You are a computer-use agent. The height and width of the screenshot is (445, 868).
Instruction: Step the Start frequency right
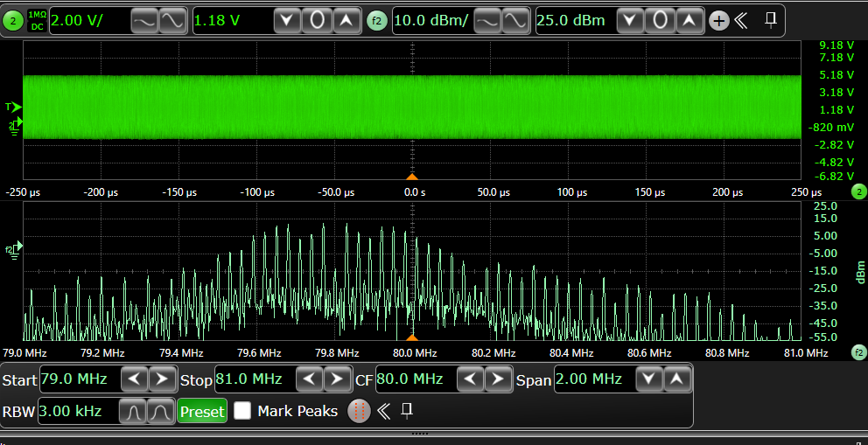pyautogui.click(x=162, y=379)
